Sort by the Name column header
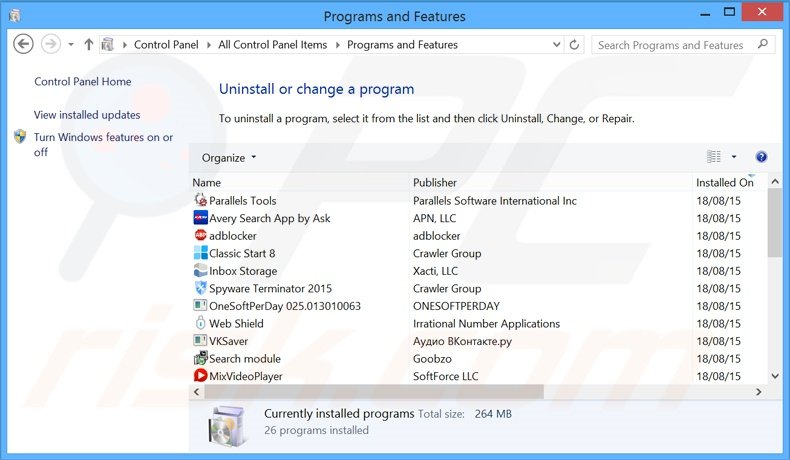 tap(300, 182)
